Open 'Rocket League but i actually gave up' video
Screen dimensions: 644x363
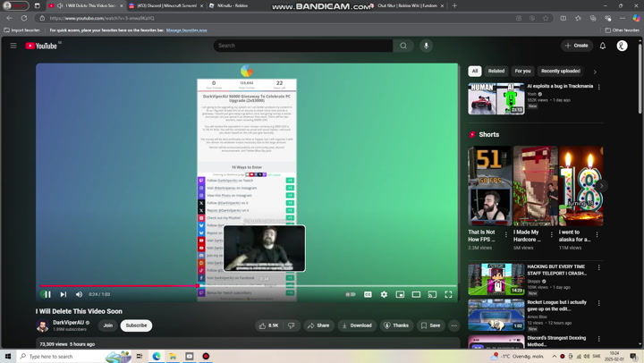(x=556, y=306)
